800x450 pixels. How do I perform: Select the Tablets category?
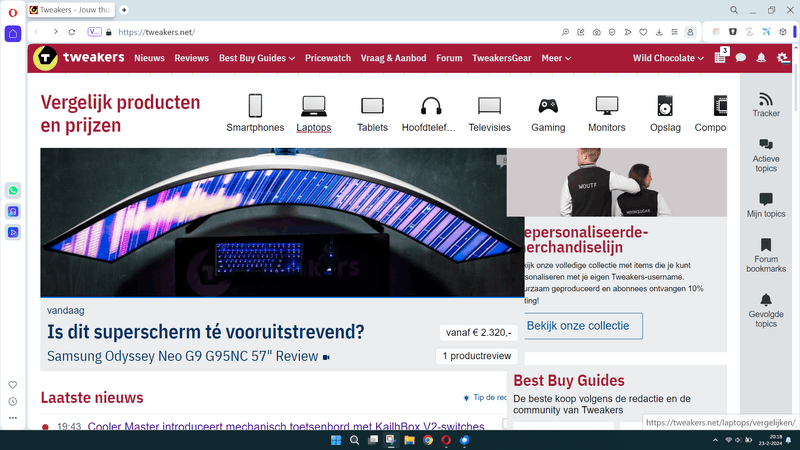tap(372, 113)
